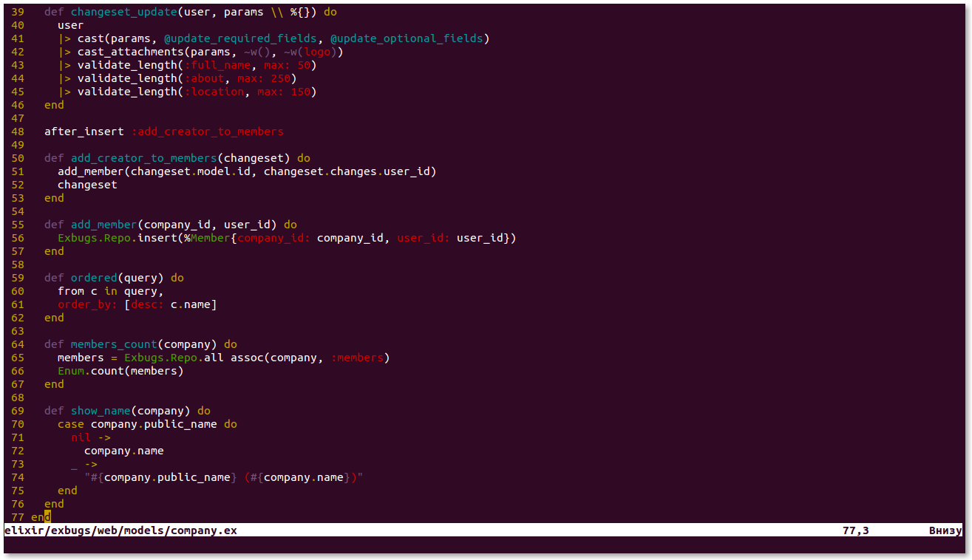Image resolution: width=972 pixels, height=560 pixels.
Task: Click line number 47 in gutter
Action: (x=17, y=118)
